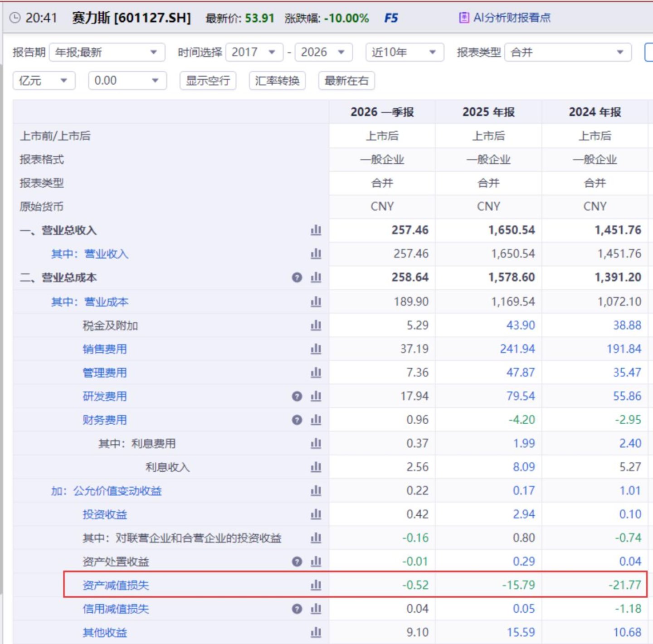Viewport: 653px width, 644px height.
Task: Open the 管理费用 row link
Action: [105, 373]
